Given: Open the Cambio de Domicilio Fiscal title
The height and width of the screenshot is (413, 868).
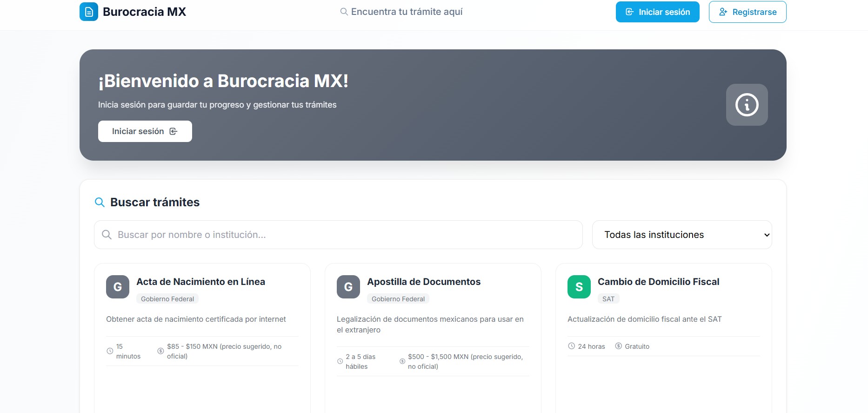Looking at the screenshot, I should click(x=658, y=282).
